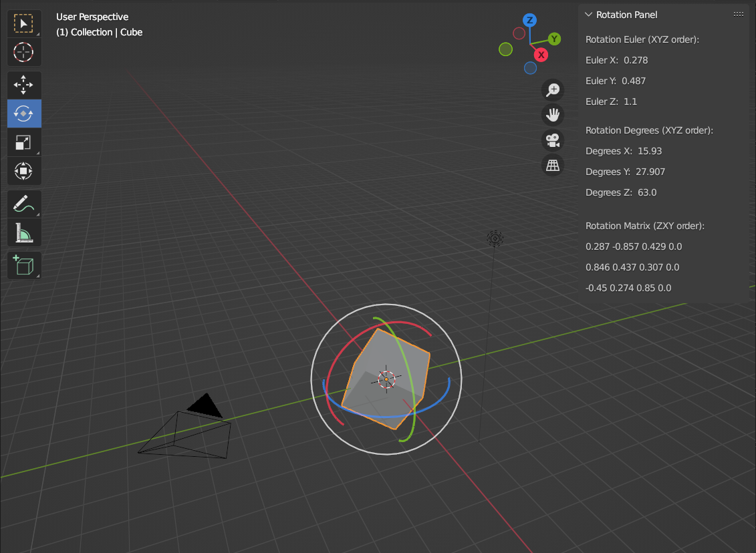This screenshot has width=756, height=553.
Task: Click the blue Z axis on gizmo
Action: (x=530, y=20)
